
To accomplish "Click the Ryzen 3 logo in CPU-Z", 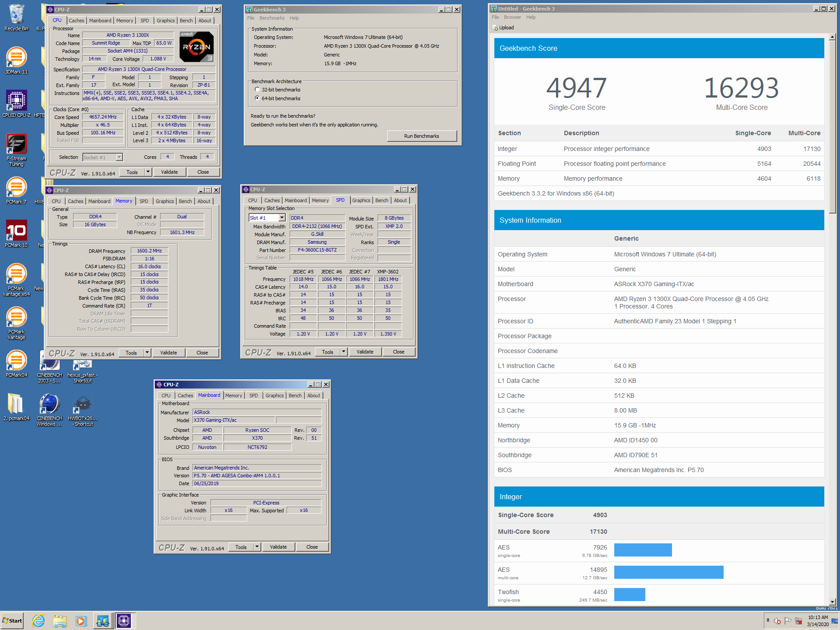I will [196, 47].
